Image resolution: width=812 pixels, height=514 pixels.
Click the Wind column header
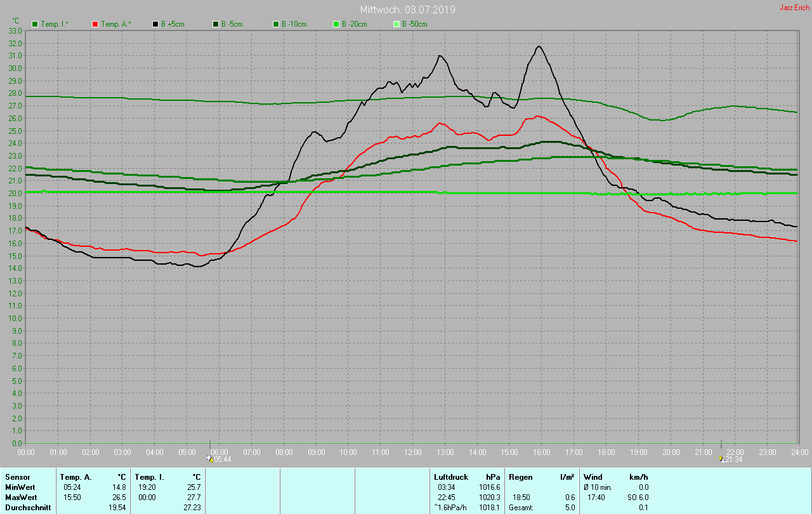point(593,477)
